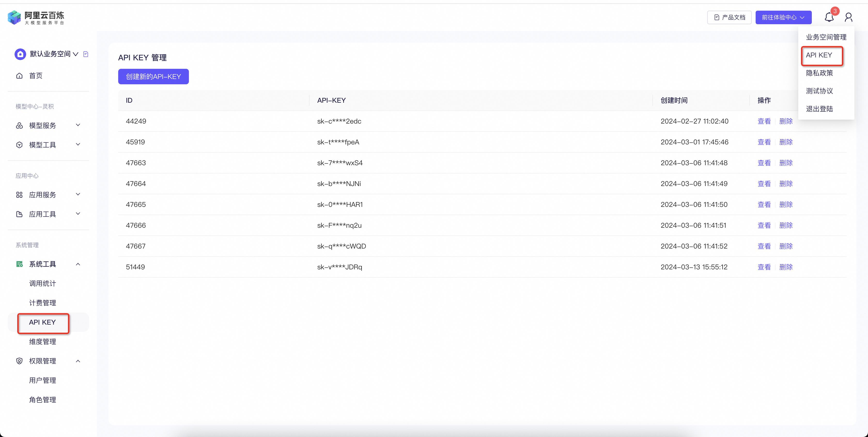Viewport: 868px width, 437px height.
Task: Open the 产品文档 button
Action: pos(729,17)
